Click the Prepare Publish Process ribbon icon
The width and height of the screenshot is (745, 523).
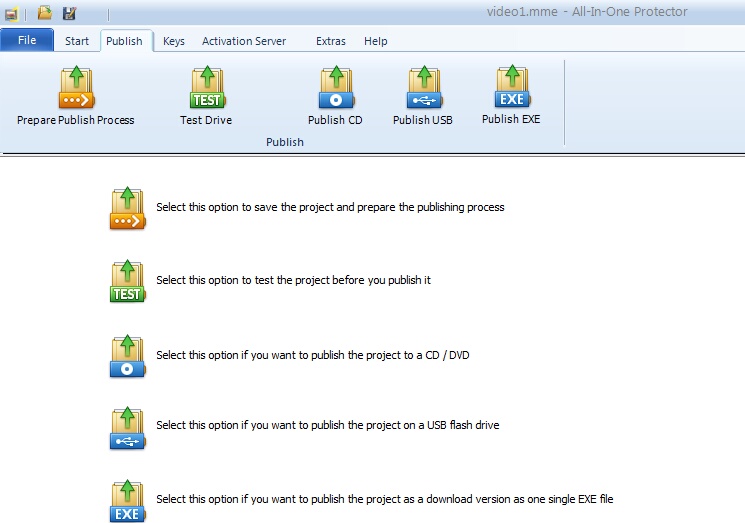pyautogui.click(x=76, y=87)
